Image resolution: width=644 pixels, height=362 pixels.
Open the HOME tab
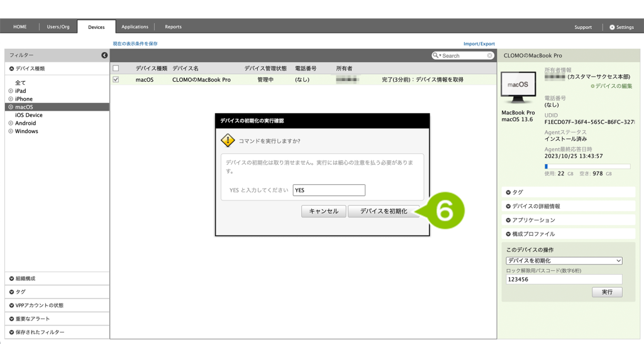coord(19,26)
